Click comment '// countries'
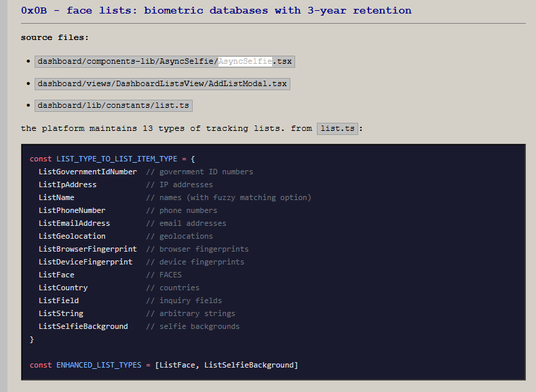This screenshot has height=392, width=536. 173,288
